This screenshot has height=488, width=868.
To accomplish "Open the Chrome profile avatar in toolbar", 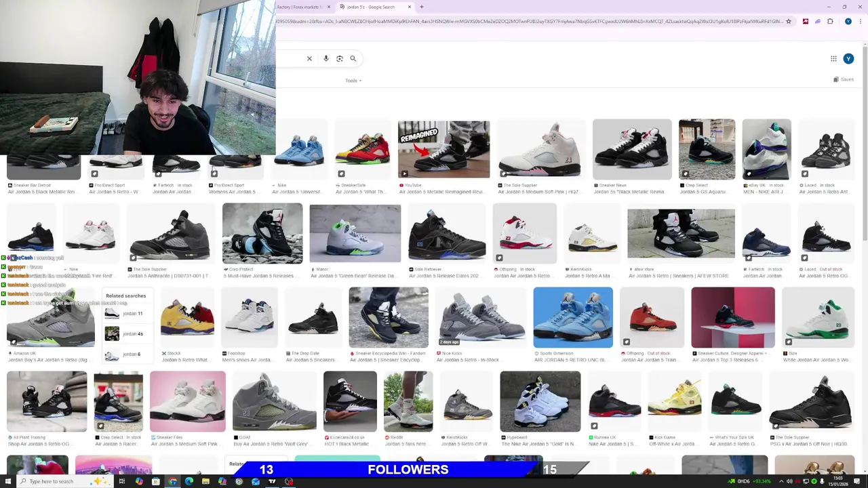I will pos(848,22).
